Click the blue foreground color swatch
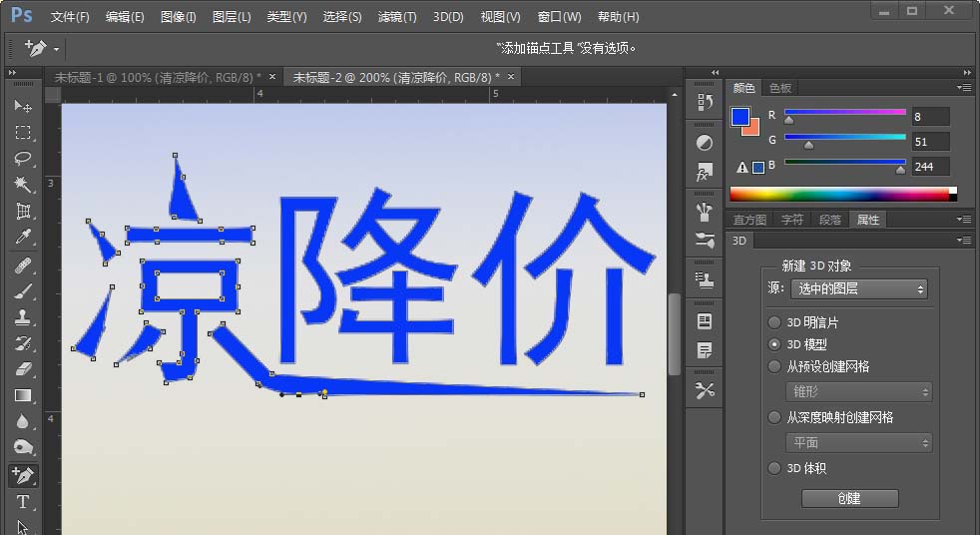Image resolution: width=980 pixels, height=535 pixels. [x=740, y=117]
